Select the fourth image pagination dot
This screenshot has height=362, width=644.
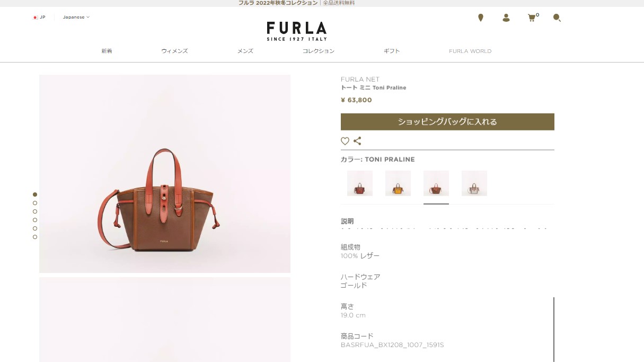(35, 220)
